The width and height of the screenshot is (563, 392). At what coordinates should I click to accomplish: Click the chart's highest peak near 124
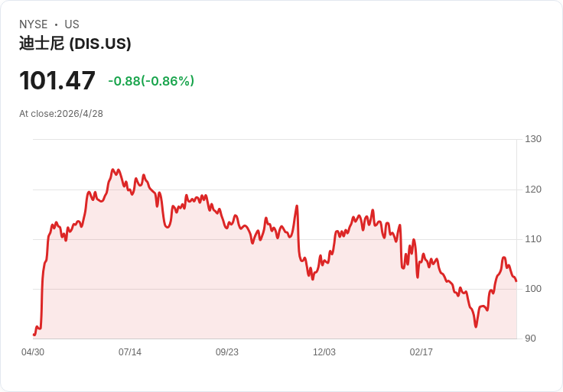(x=113, y=170)
